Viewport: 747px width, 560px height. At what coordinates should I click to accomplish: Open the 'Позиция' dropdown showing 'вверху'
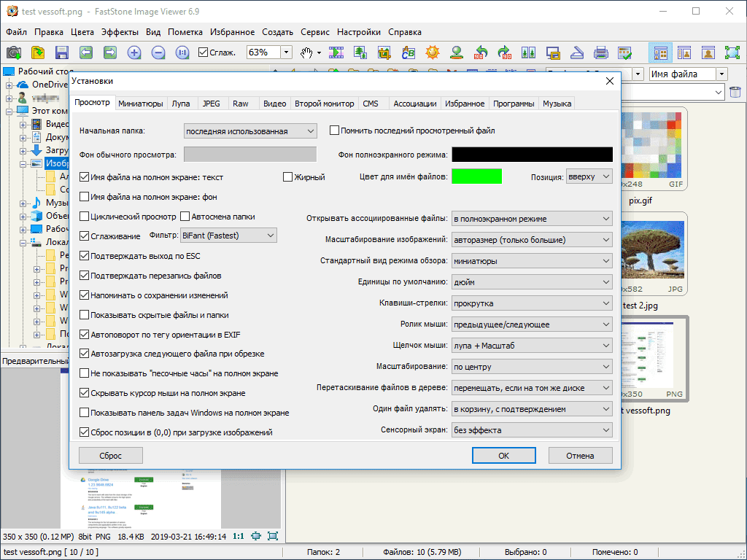(589, 176)
